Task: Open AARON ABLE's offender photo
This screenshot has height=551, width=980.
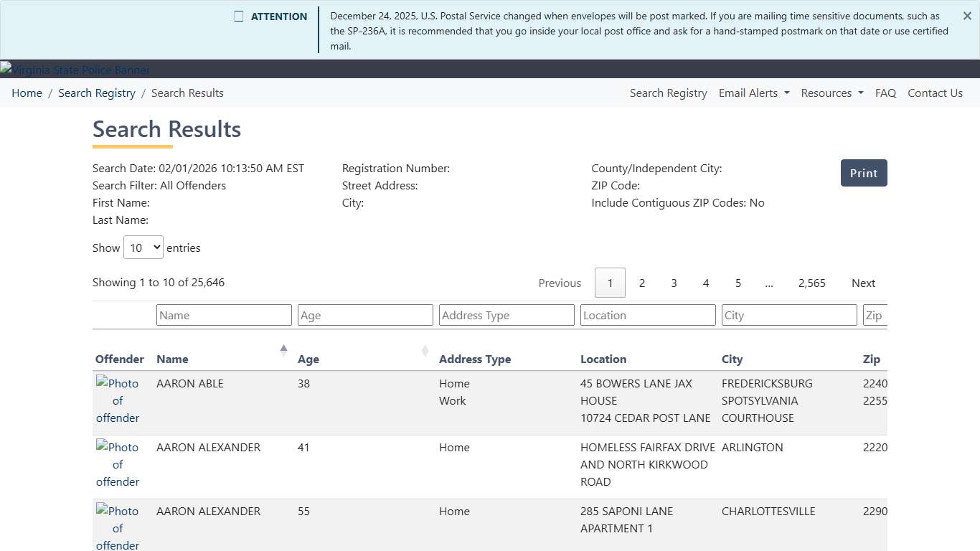Action: pos(117,400)
